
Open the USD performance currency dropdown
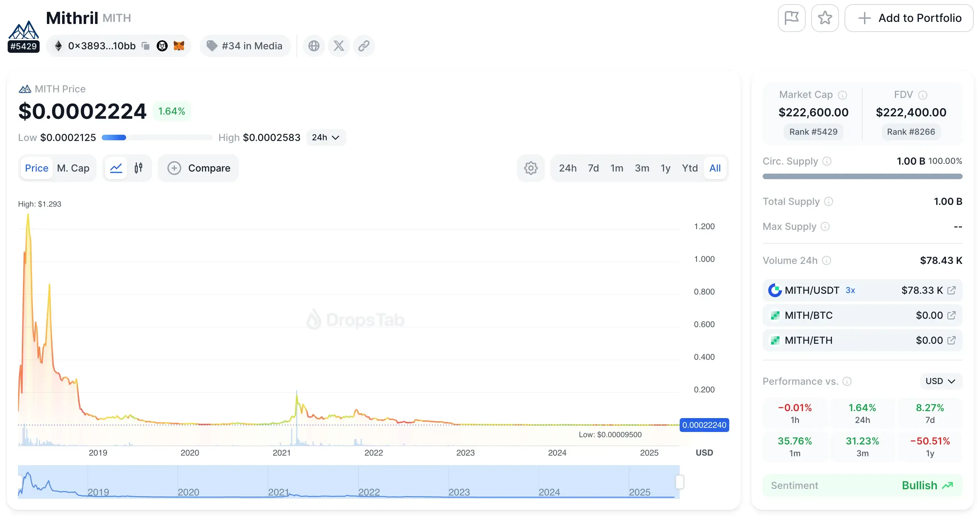(x=940, y=381)
